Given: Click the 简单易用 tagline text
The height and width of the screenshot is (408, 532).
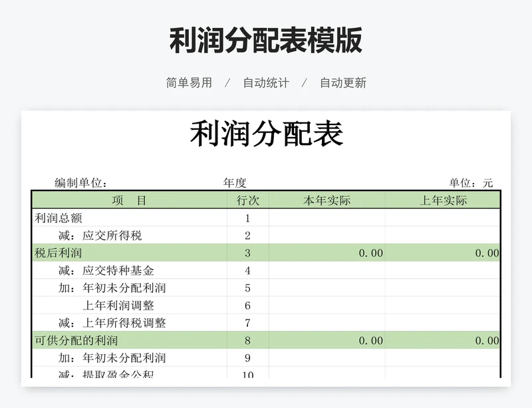Looking at the screenshot, I should [189, 83].
